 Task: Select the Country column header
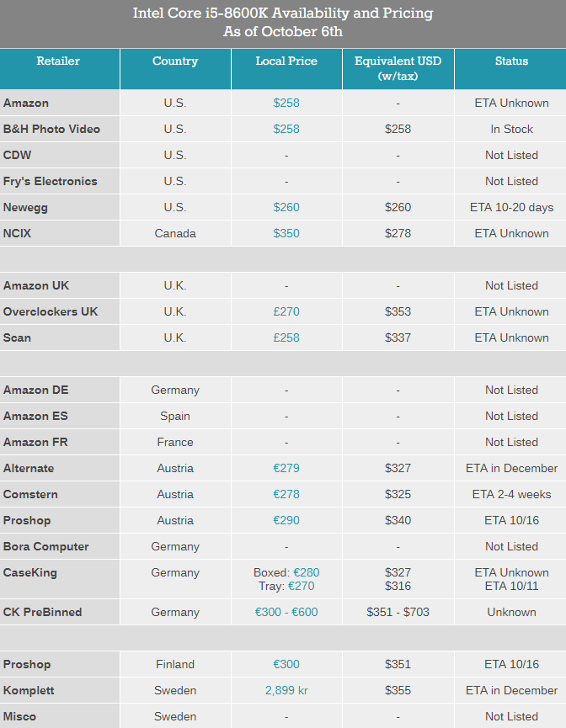tap(175, 61)
